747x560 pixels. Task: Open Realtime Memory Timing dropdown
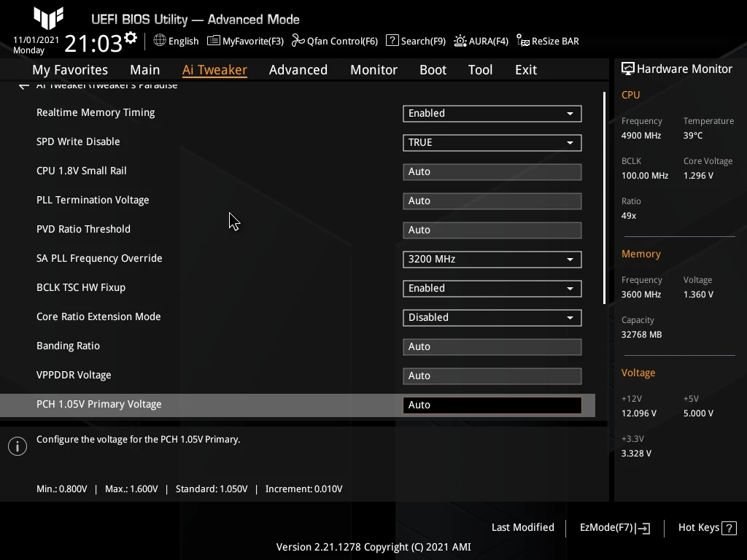[x=492, y=113]
